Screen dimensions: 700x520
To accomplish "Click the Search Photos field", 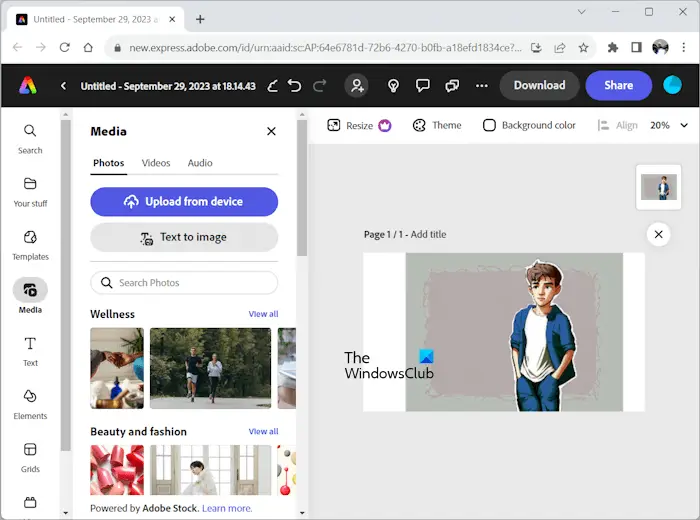I will click(184, 283).
